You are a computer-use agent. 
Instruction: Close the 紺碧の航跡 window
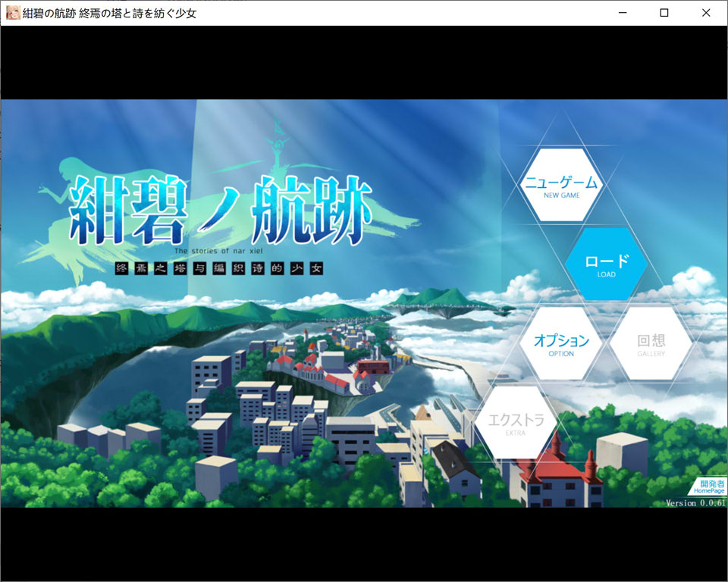(706, 12)
